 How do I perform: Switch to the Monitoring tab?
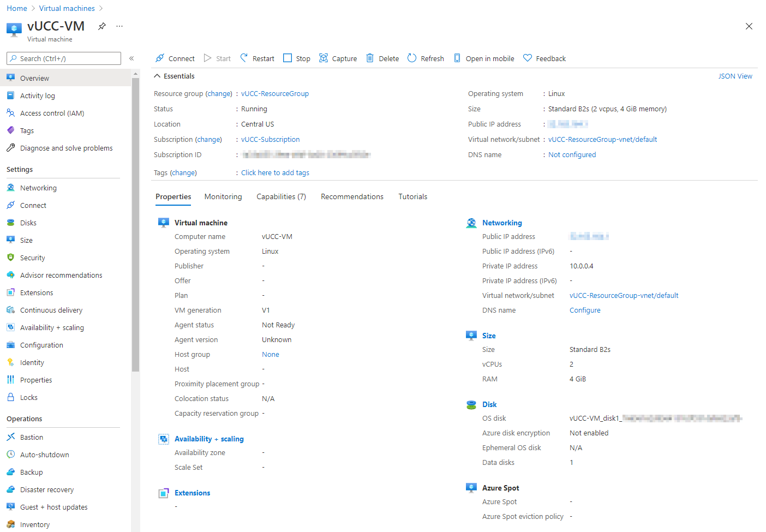click(x=223, y=196)
